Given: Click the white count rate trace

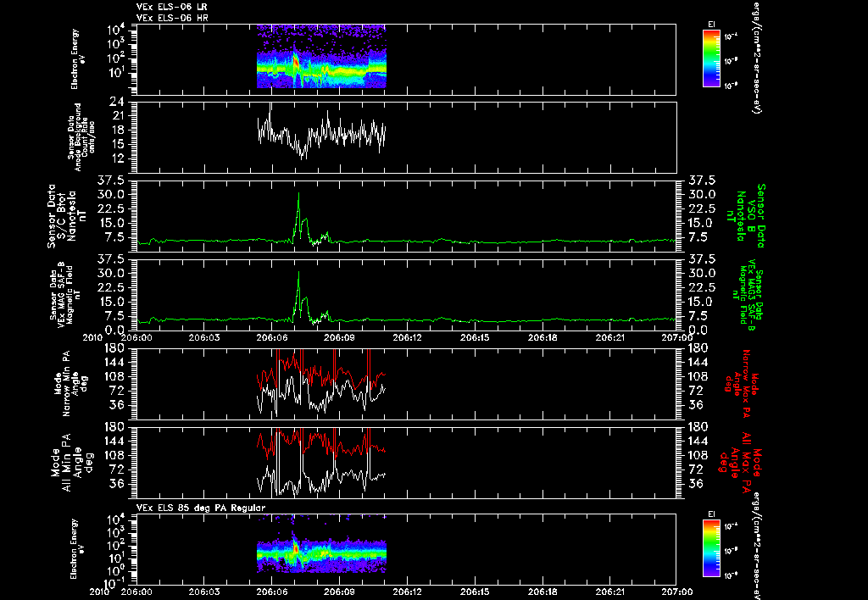Looking at the screenshot, I should [321, 133].
